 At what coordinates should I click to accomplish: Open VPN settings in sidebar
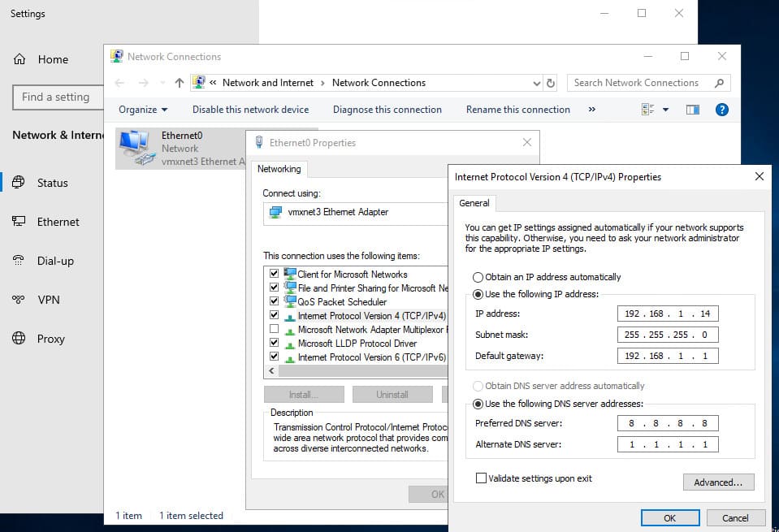[49, 300]
